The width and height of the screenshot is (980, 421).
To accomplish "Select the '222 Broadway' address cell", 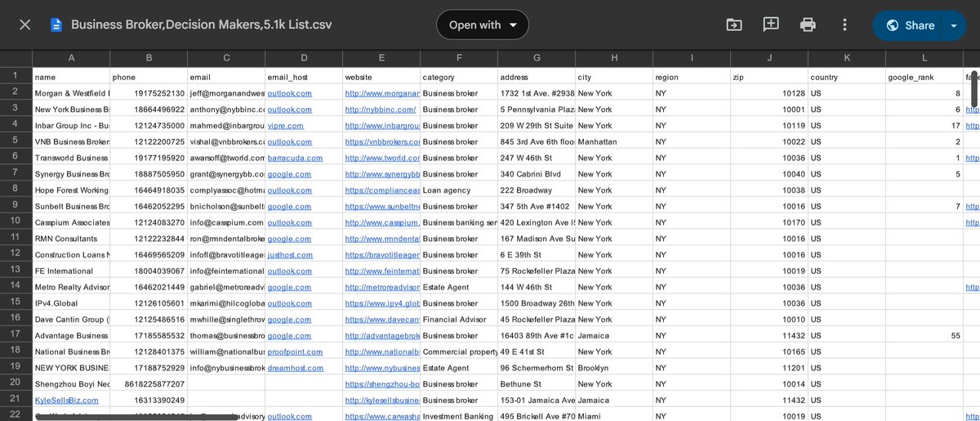I will pos(537,190).
